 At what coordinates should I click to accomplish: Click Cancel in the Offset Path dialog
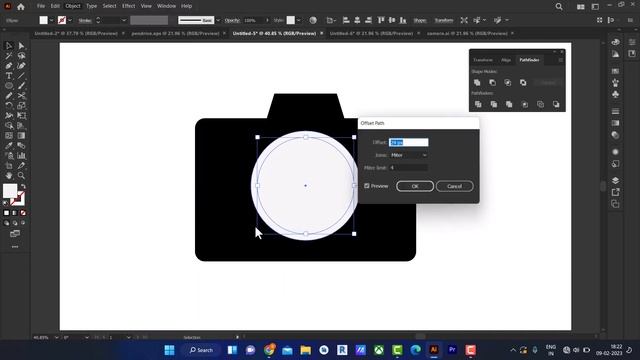pyautogui.click(x=454, y=186)
